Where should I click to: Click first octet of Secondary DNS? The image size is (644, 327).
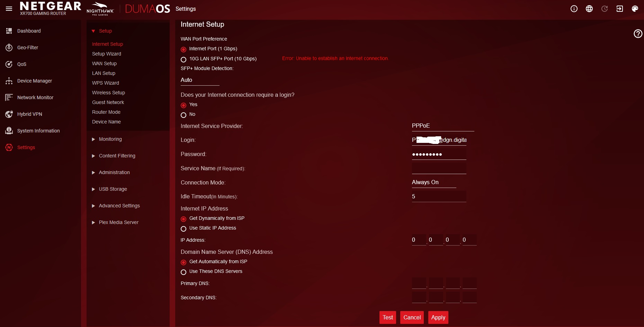point(419,298)
